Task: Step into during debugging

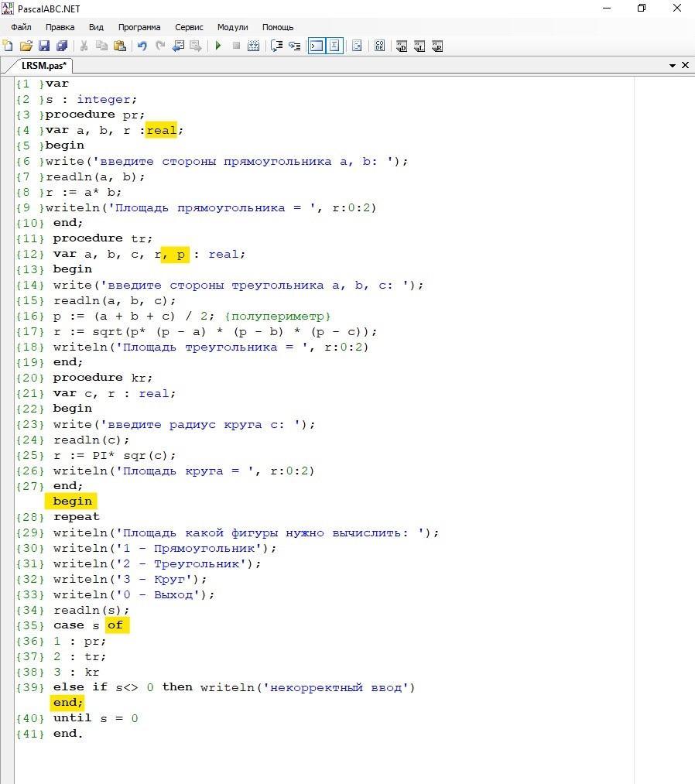Action: point(295,46)
